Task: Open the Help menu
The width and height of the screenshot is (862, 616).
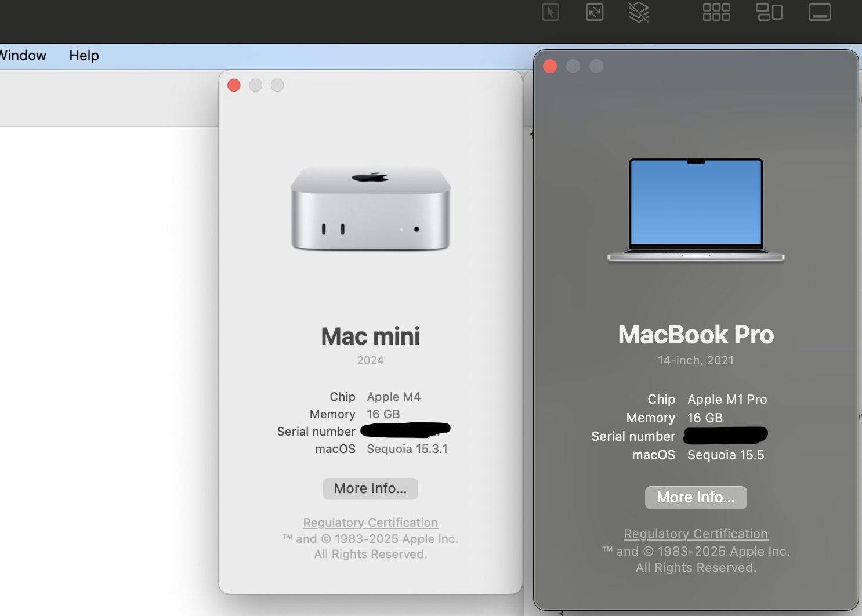Action: pos(84,56)
